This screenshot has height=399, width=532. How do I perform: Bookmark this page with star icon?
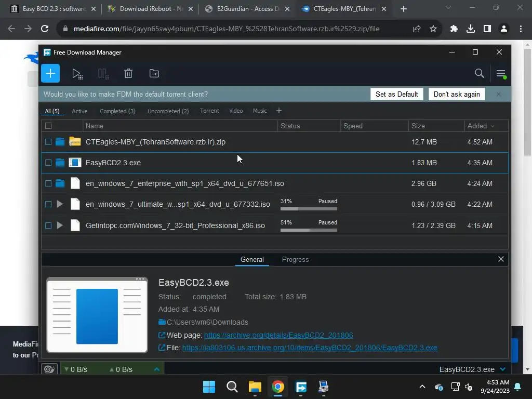click(x=433, y=29)
